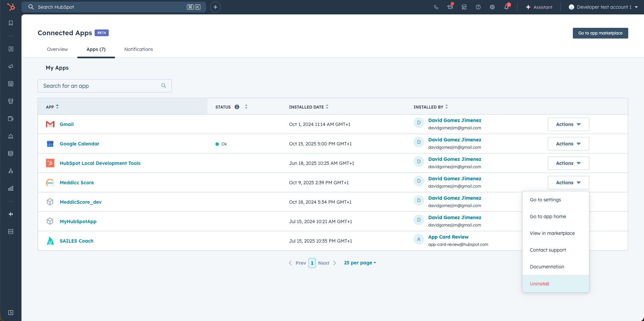Click Go to app marketplace button

pyautogui.click(x=600, y=33)
